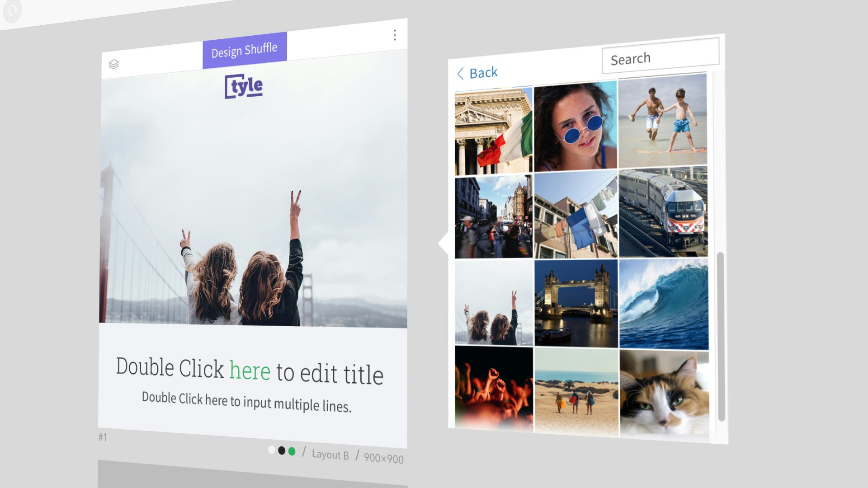868x488 pixels.
Task: Choose the commuter train photo
Action: pyautogui.click(x=663, y=212)
